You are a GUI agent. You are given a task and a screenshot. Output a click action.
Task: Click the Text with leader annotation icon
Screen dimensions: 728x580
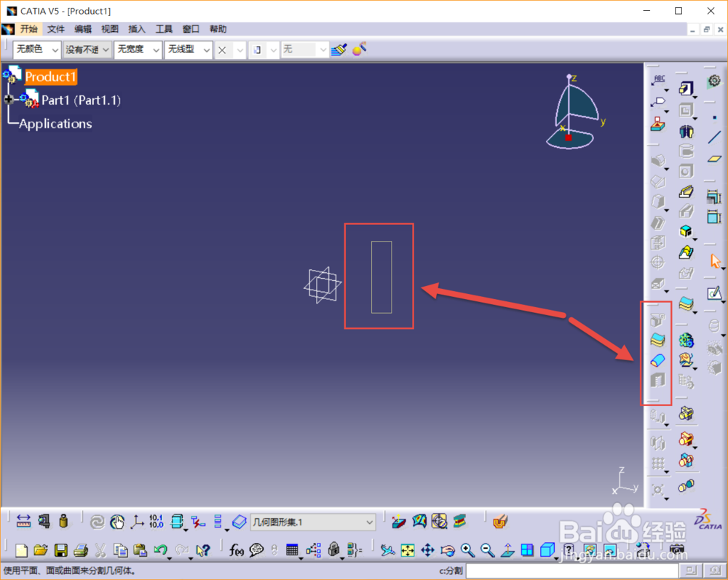pyautogui.click(x=659, y=80)
